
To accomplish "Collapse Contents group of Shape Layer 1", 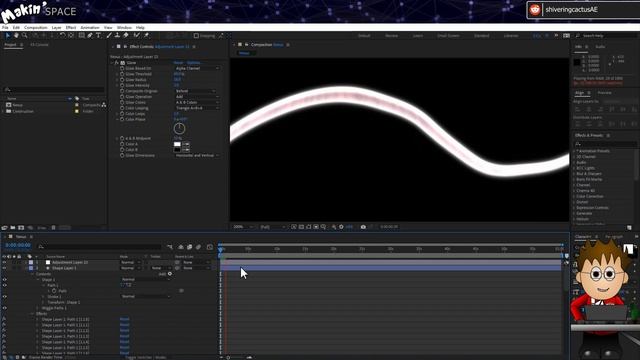I will click(32, 274).
